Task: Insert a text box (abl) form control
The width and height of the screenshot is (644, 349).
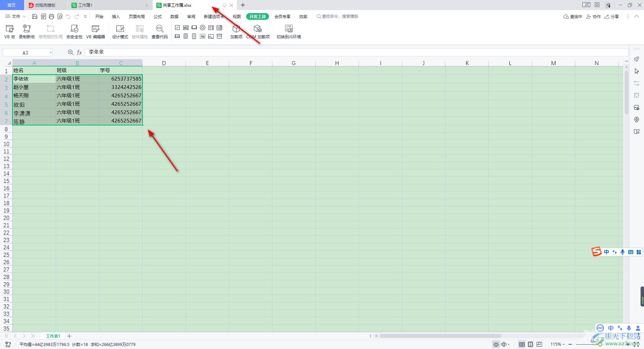Action: [x=186, y=28]
